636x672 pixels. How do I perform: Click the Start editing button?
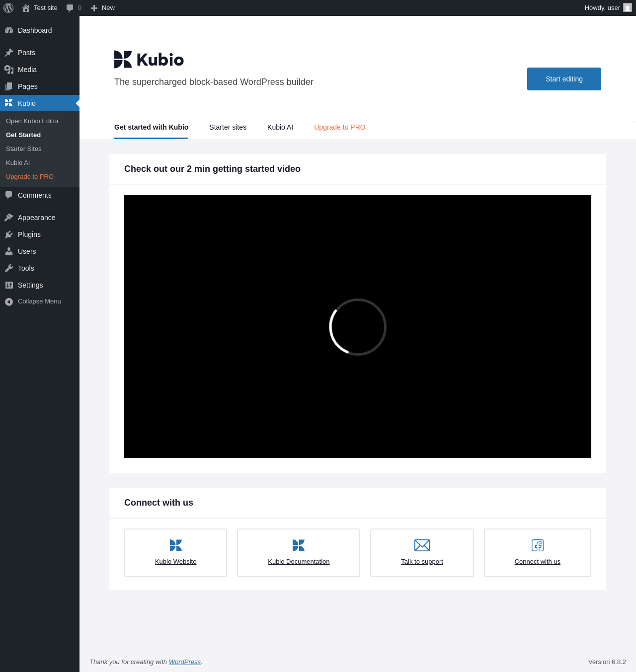tap(564, 79)
